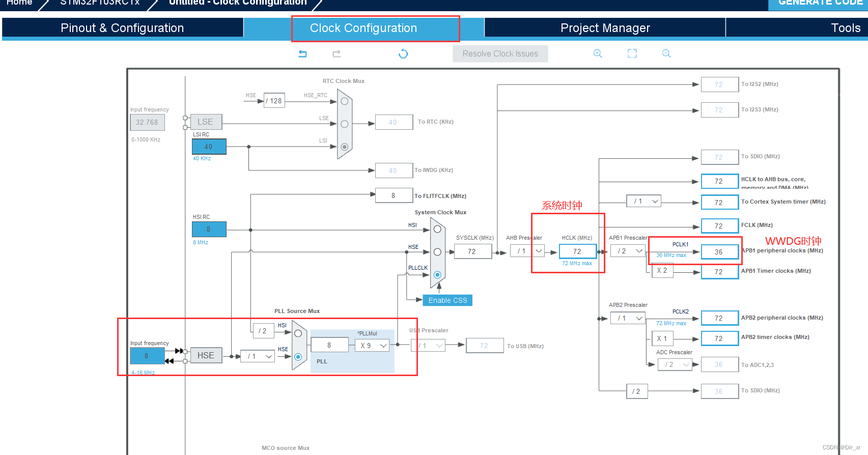Click Enable CSS button
The width and height of the screenshot is (868, 455).
point(447,300)
